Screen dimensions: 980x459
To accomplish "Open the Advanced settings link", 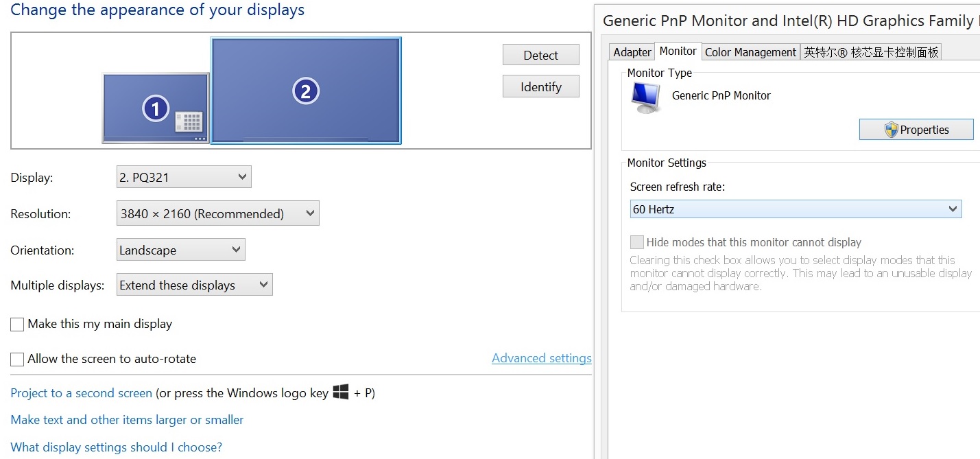I will click(x=542, y=358).
